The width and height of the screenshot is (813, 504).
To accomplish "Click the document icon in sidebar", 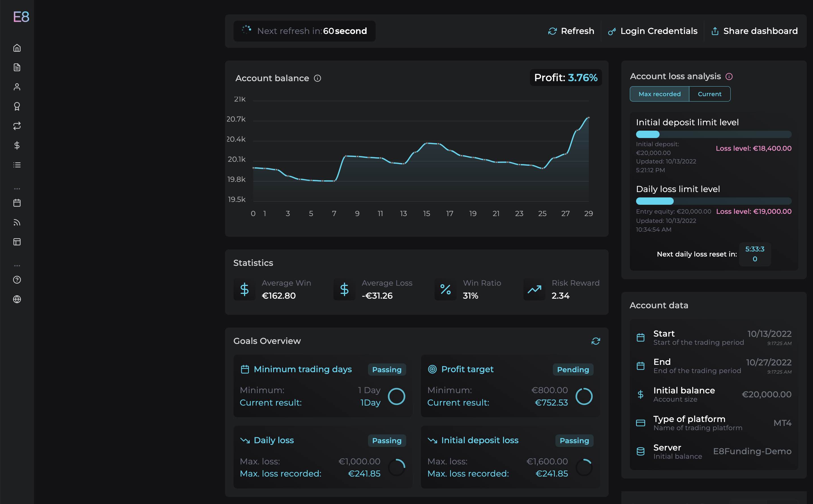I will pyautogui.click(x=17, y=67).
